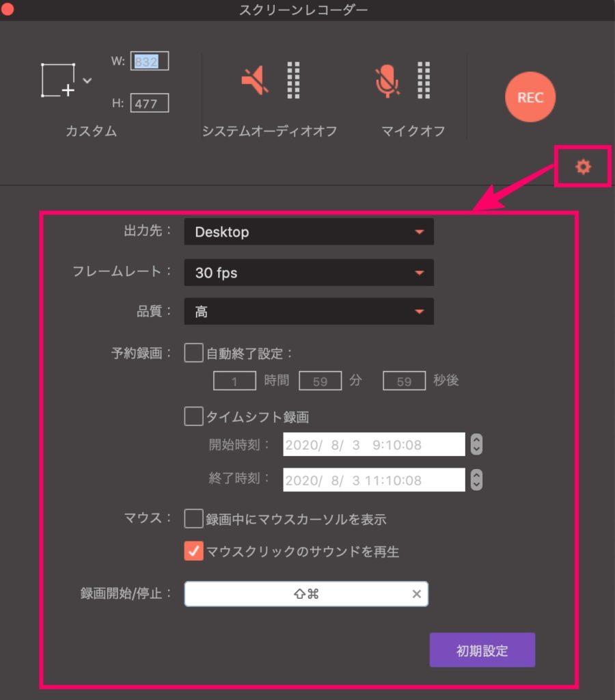
Task: Click the マイクオフ label
Action: [x=413, y=131]
